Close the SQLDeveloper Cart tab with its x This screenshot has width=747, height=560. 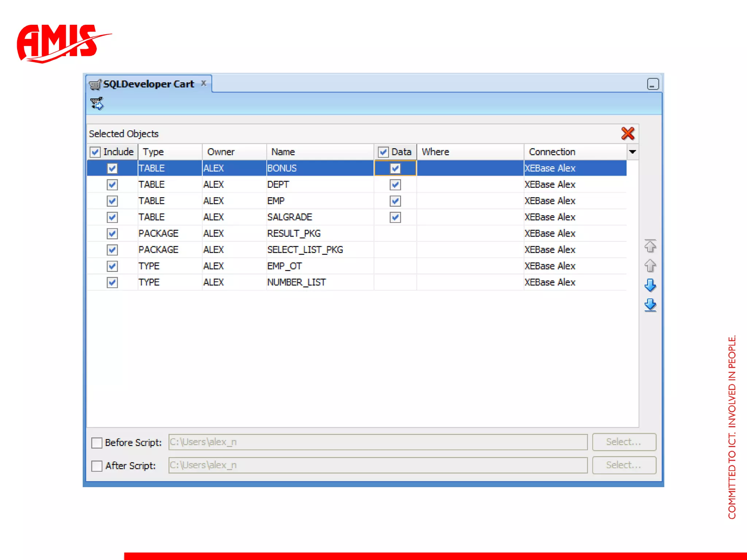[204, 83]
